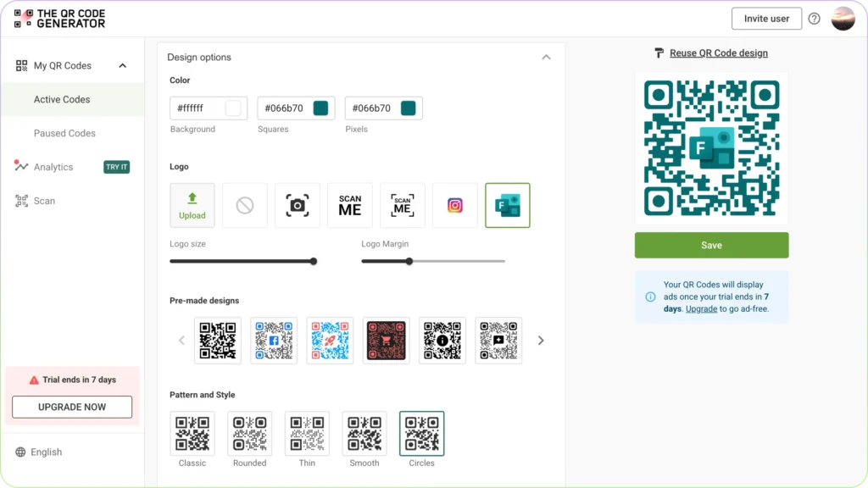
Task: Select the SCAN ME logo option
Action: (x=350, y=205)
